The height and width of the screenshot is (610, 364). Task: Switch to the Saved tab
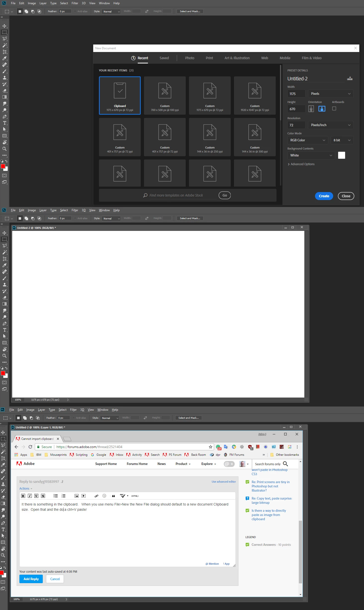(164, 58)
